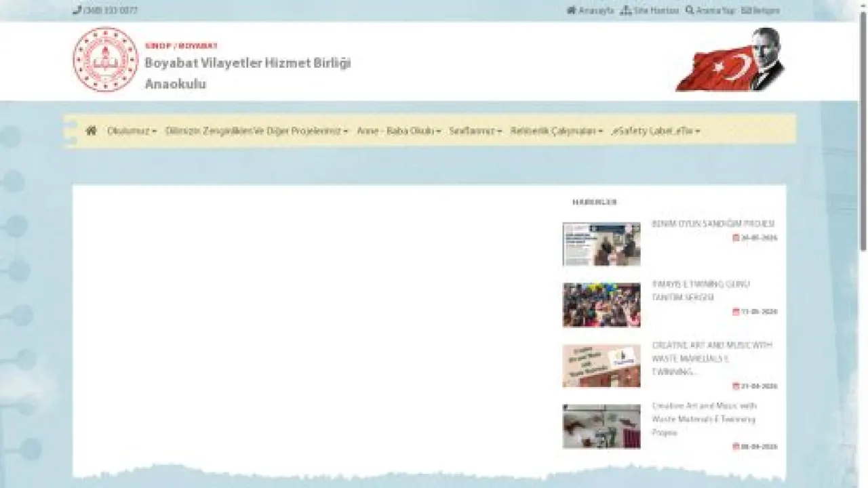
Task: Open the Site Haritası link
Action: click(x=650, y=11)
